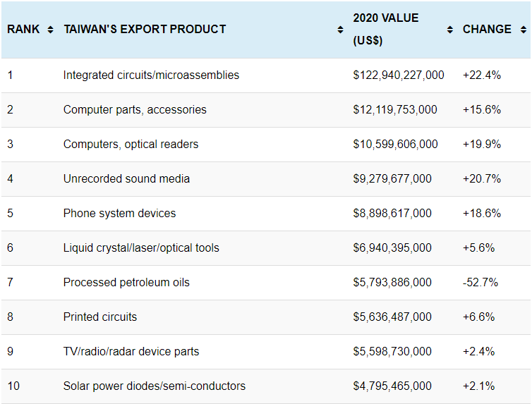Select 'Phone system devices' cell
Screen dimensions: 532x404
pyautogui.click(x=119, y=213)
